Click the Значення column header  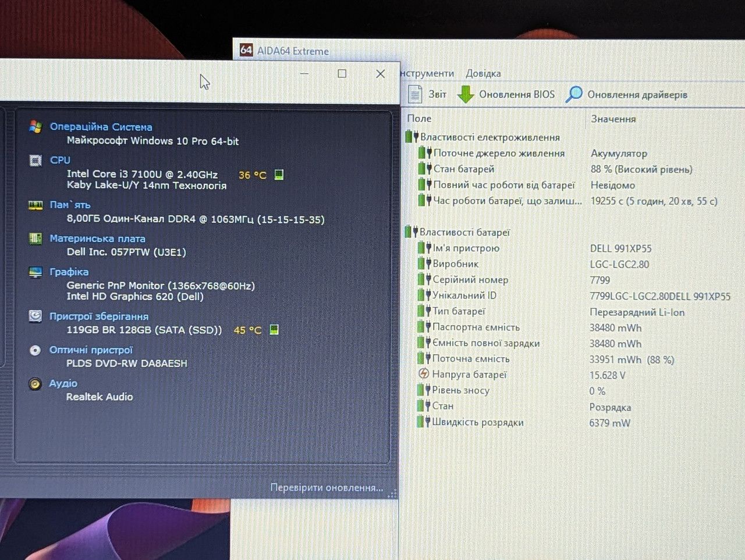coord(613,119)
